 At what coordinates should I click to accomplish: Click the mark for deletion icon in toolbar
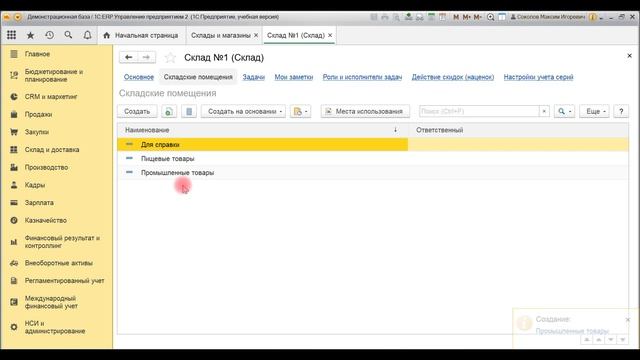coord(189,111)
